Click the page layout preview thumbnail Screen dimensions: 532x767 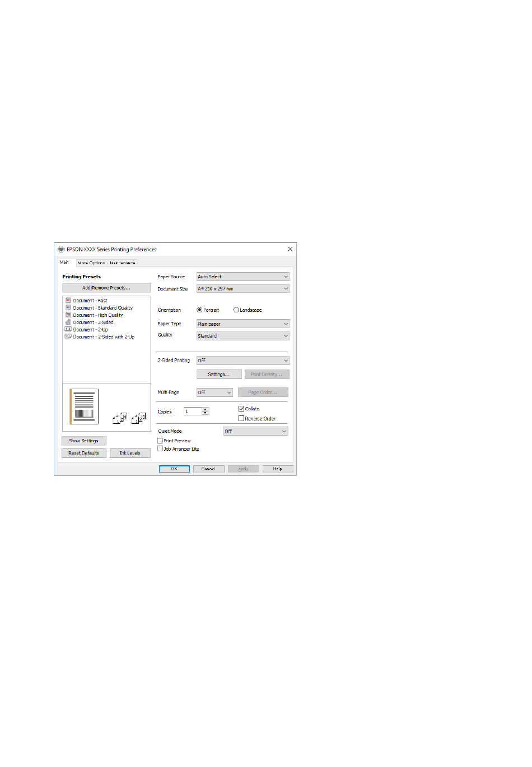[84, 406]
